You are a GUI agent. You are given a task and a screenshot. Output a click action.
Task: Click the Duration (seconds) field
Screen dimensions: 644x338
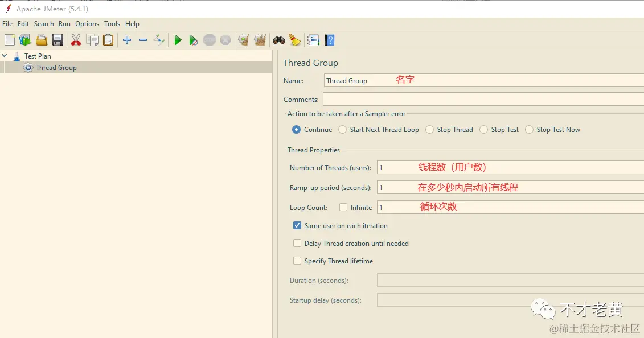pyautogui.click(x=511, y=280)
